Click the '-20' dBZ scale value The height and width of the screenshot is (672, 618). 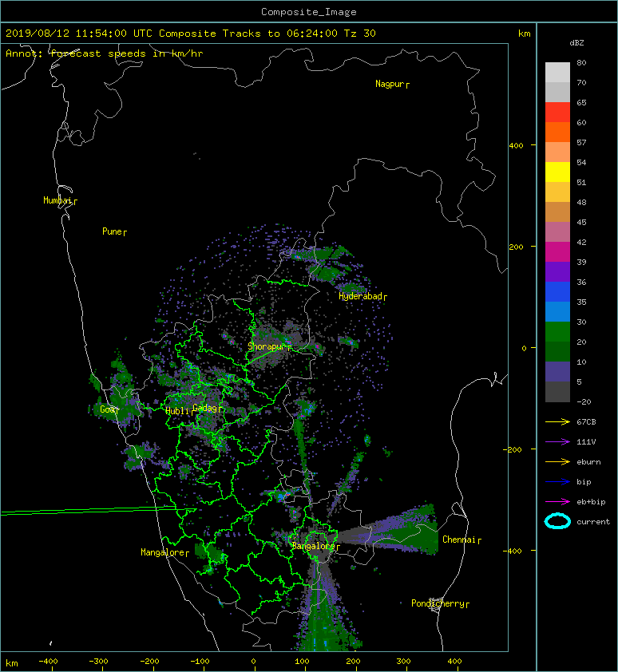click(584, 401)
